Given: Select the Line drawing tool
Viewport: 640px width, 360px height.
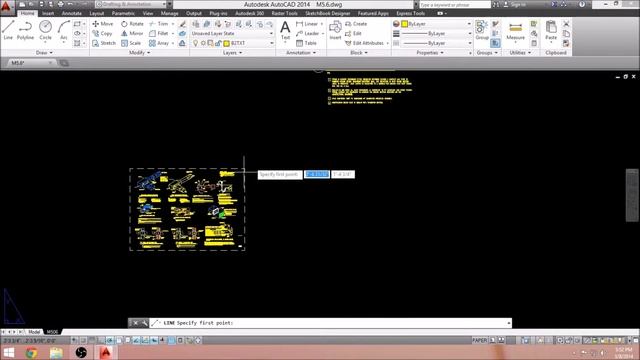Looking at the screenshot, I should 8,30.
